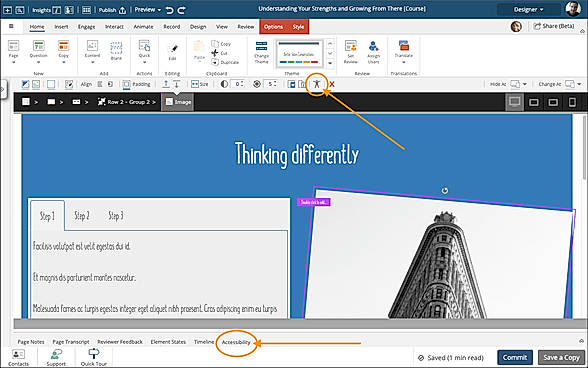Click the Save a Copy button
Viewport: 588px width, 368px height.
[x=561, y=357]
